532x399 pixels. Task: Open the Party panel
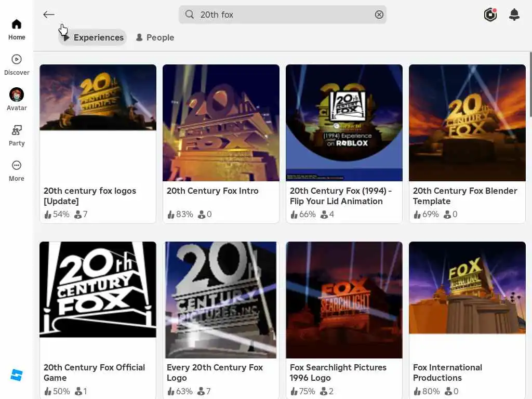pos(17,136)
